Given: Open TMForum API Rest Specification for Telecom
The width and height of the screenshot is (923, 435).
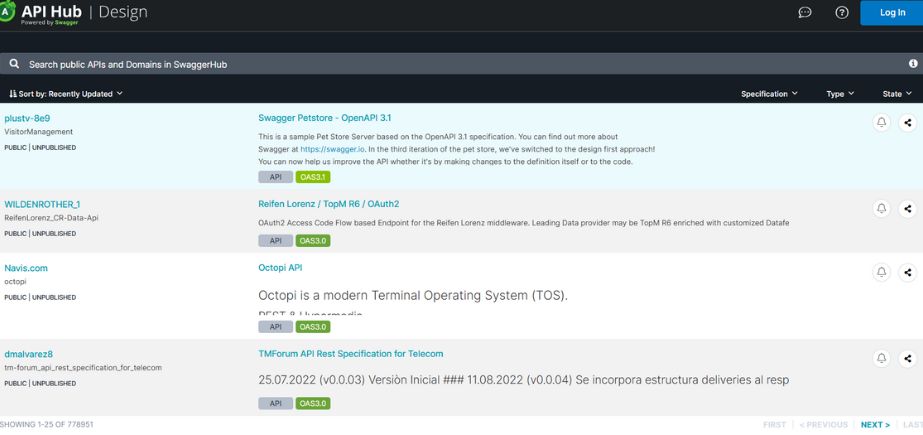Looking at the screenshot, I should (351, 354).
